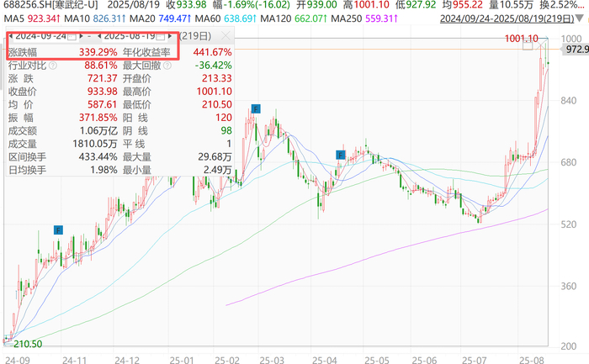Click the red 1001.10 high label on chart

522,39
